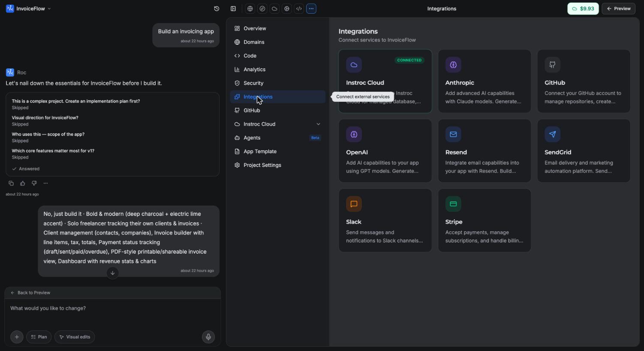This screenshot has width=644, height=351.
Task: Click the plus attachment button
Action: click(17, 337)
